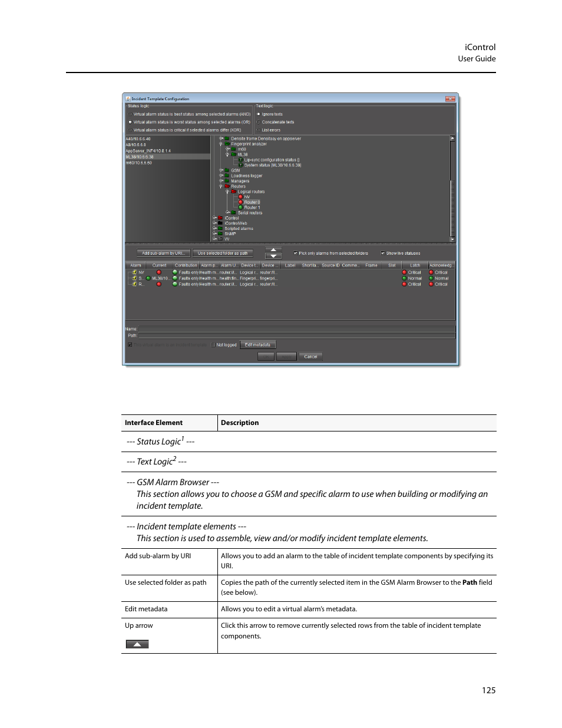This screenshot has height=728, width=562.
Task: Click Use selected folder as path button
Action: click(223, 253)
